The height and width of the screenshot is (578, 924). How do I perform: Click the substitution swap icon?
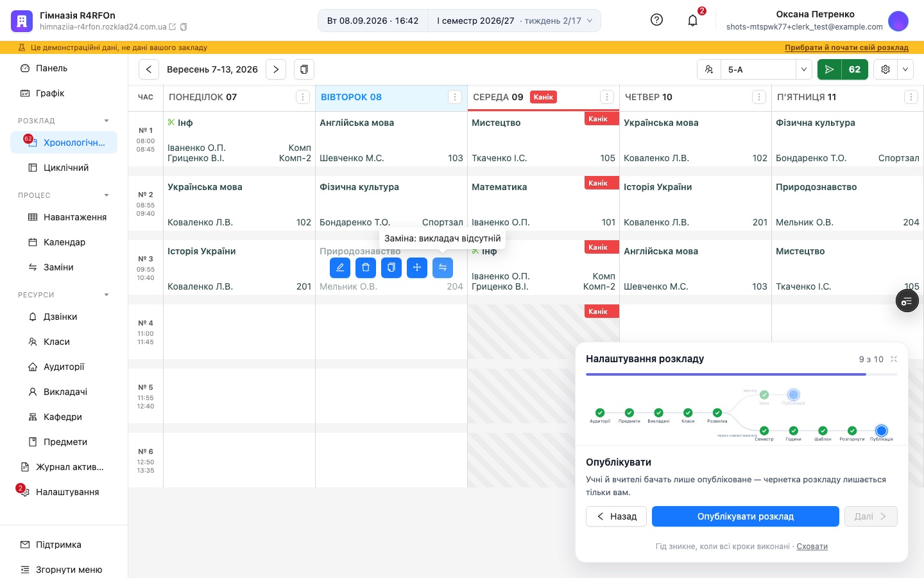[x=443, y=268]
